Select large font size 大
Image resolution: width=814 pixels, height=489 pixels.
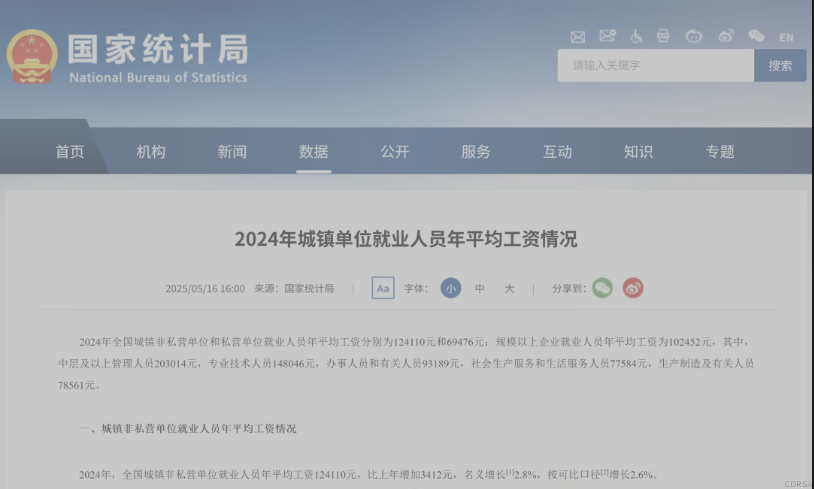tap(509, 288)
